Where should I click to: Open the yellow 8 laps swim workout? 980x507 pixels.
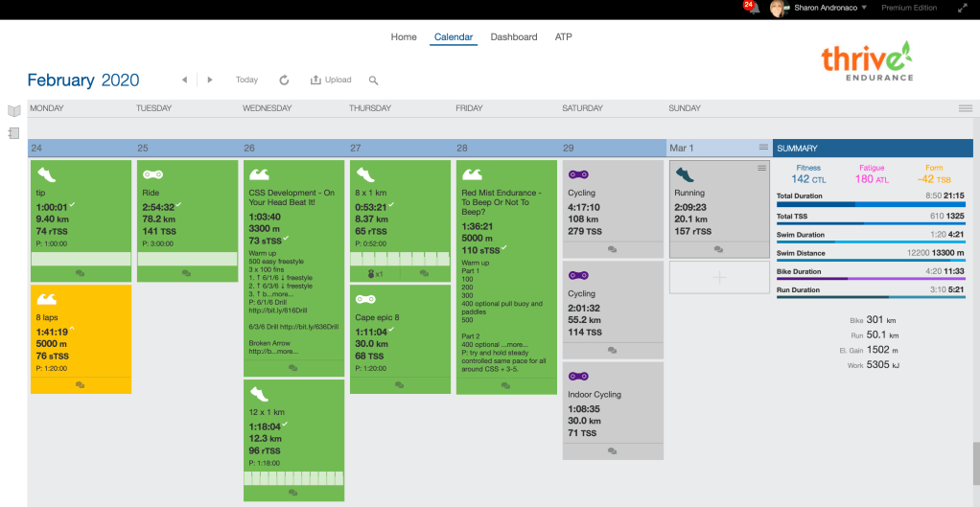point(81,331)
